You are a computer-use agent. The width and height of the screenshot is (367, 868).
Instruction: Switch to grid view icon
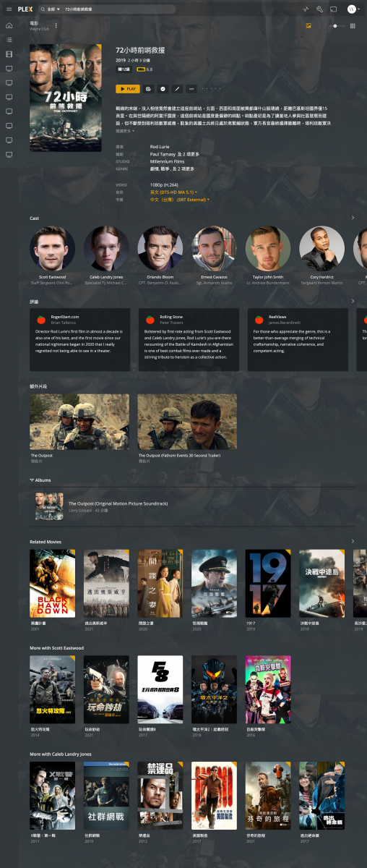353,25
